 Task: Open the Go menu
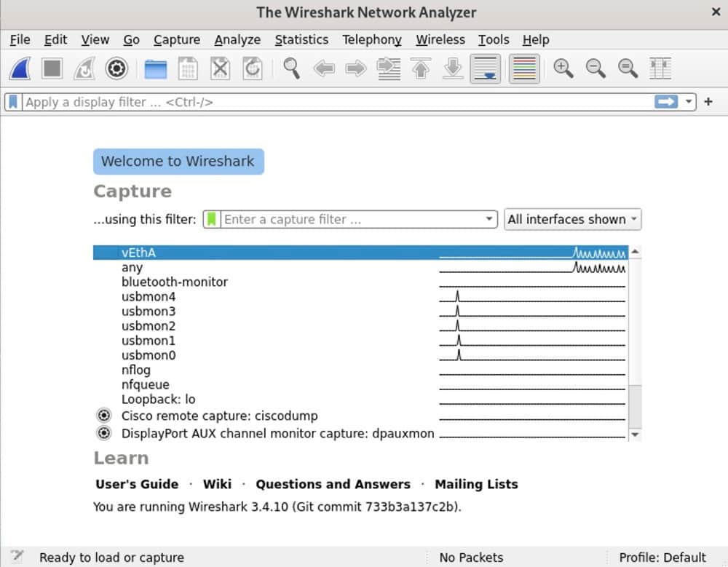pos(131,40)
